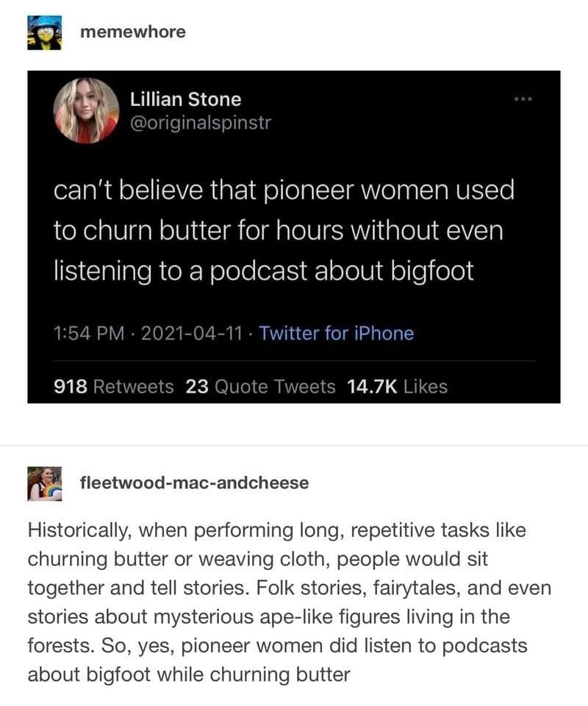Screen dimensions: 588x706
Task: Click memewhore's profile avatar
Action: 45,33
